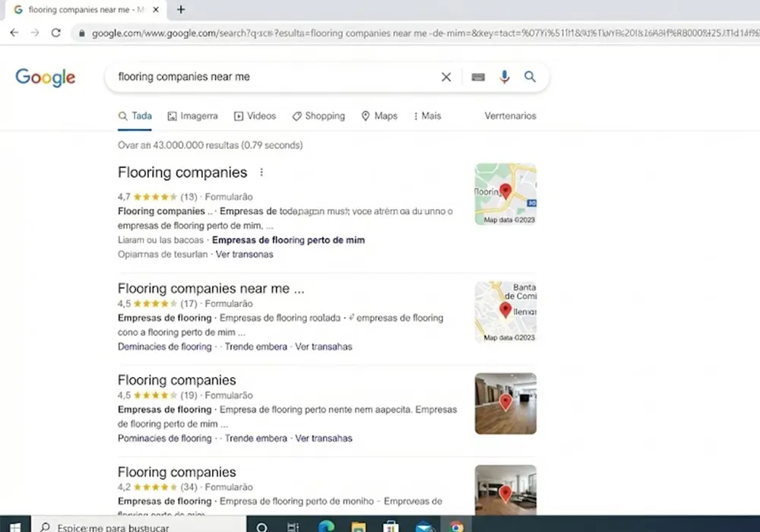Viewport: 760px width, 532px height.
Task: Click the 'Empresas de flooring perto de mim' link
Action: pyautogui.click(x=288, y=240)
